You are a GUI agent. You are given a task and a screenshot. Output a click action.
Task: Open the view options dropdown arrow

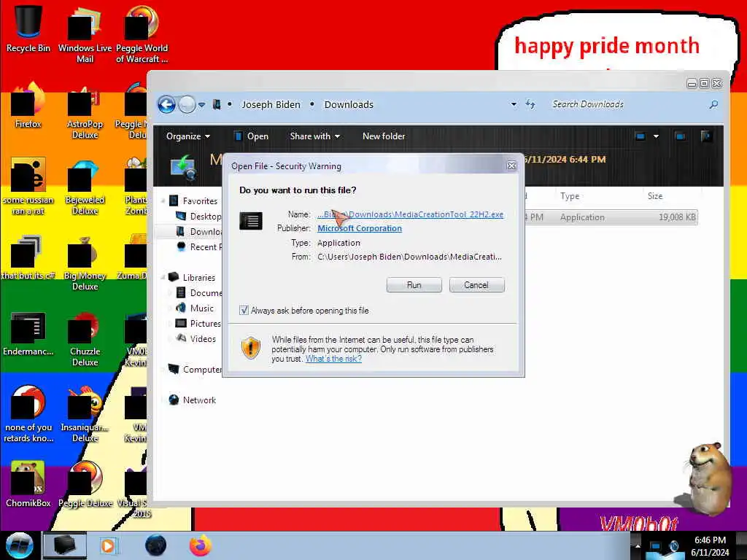pyautogui.click(x=656, y=136)
